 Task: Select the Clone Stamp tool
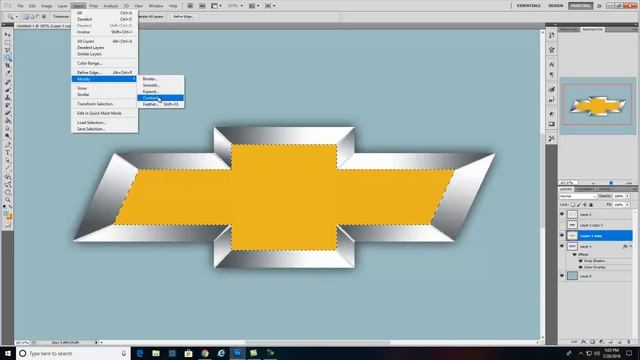[x=7, y=97]
